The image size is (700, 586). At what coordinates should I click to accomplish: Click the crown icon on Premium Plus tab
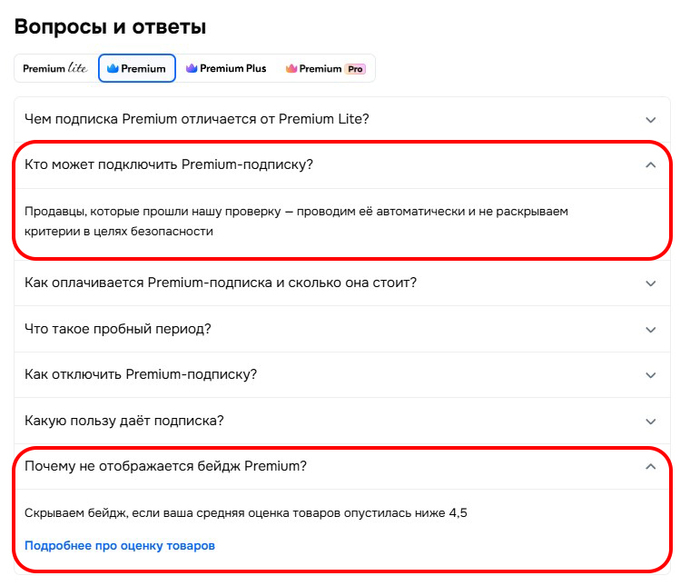(192, 68)
